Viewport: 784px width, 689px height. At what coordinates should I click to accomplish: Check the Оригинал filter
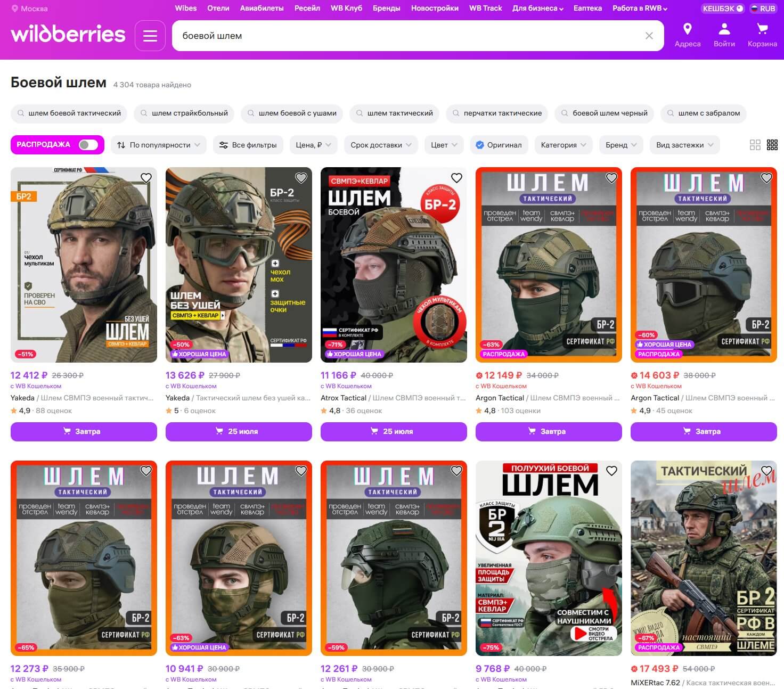[499, 145]
